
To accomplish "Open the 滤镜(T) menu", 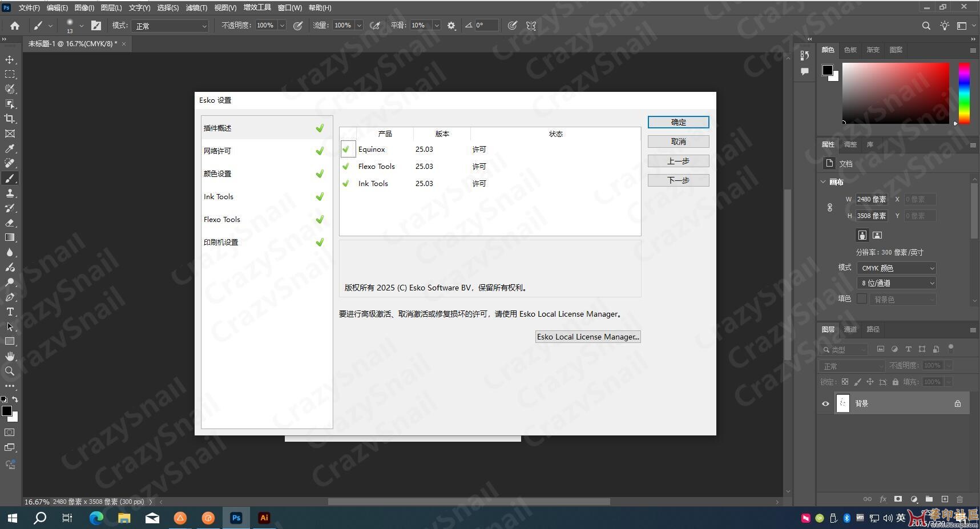I will tap(196, 8).
